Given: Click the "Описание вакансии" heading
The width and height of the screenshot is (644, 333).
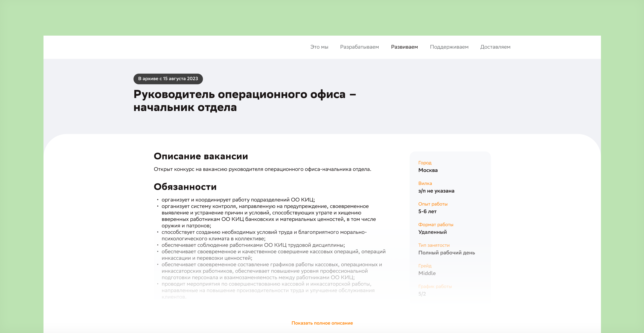Looking at the screenshot, I should coord(201,156).
